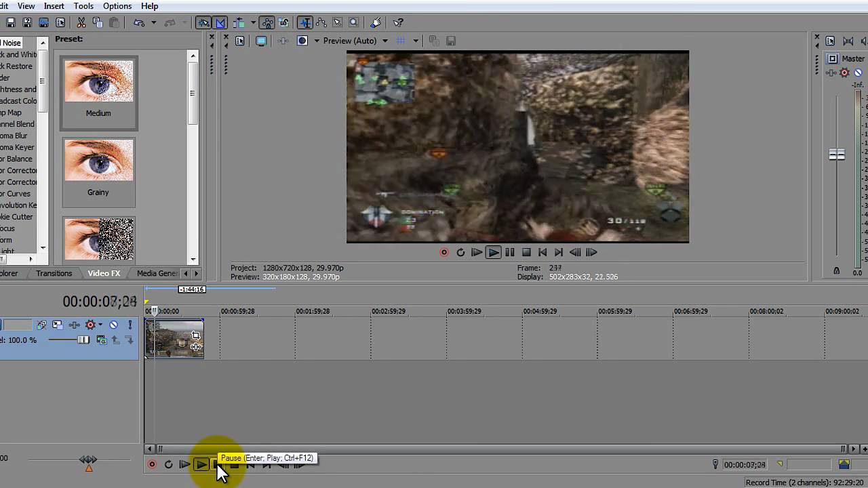Switch to the Media Generators tab

pos(157,273)
